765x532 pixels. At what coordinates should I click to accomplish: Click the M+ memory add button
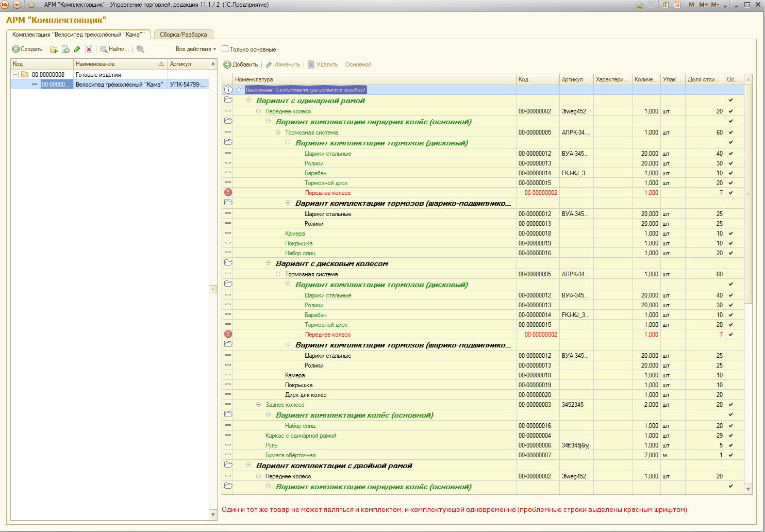703,5
